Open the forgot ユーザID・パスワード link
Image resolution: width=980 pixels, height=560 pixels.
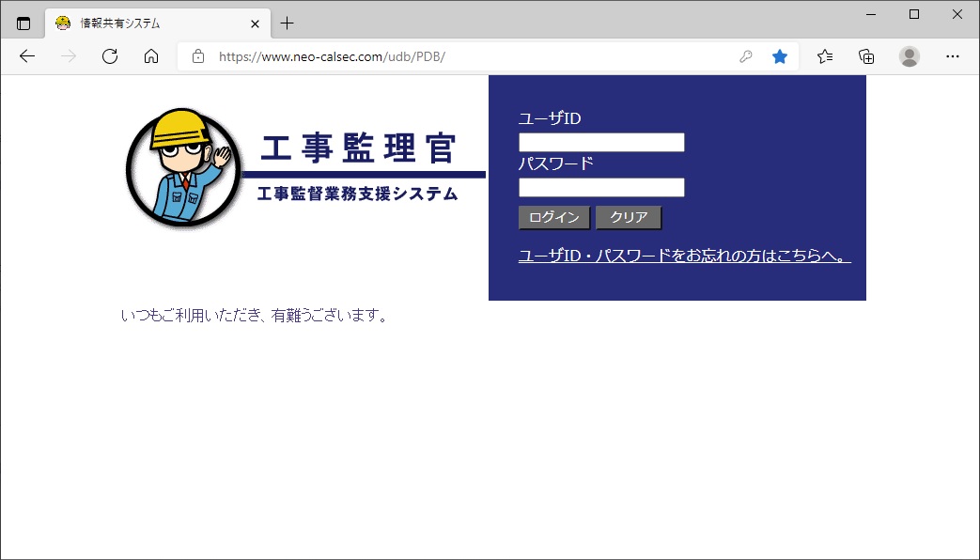[x=684, y=256]
